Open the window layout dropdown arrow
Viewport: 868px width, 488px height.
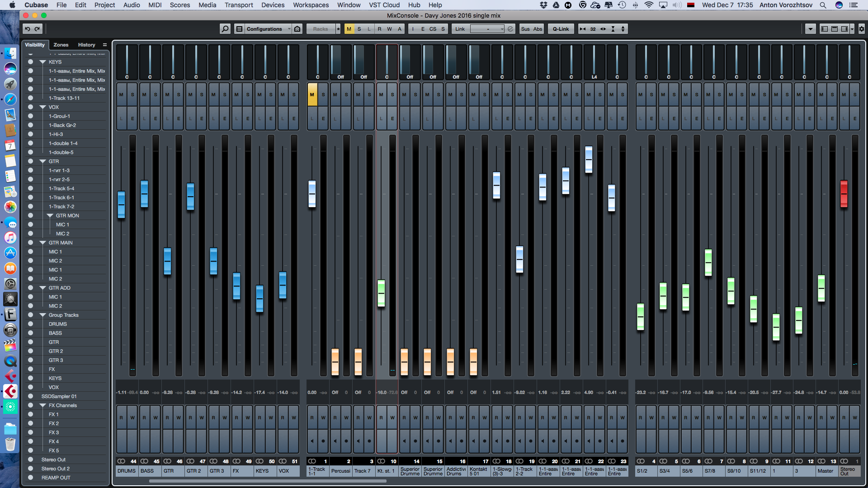click(852, 29)
